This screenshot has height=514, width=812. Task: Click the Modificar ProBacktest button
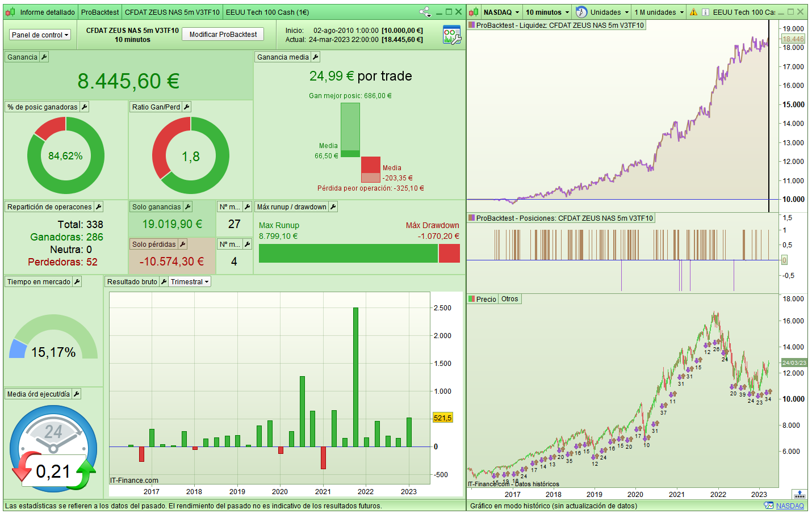tap(223, 35)
